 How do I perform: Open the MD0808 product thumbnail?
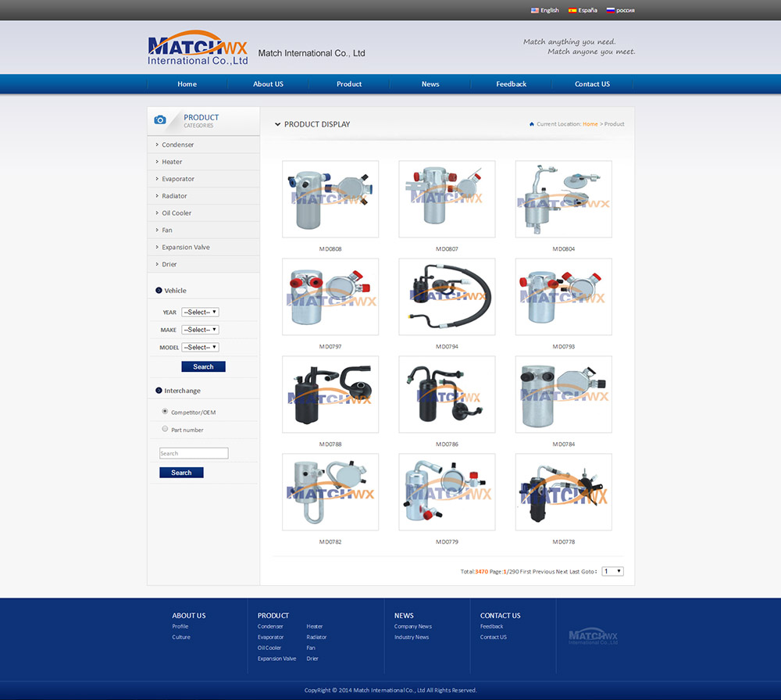330,199
